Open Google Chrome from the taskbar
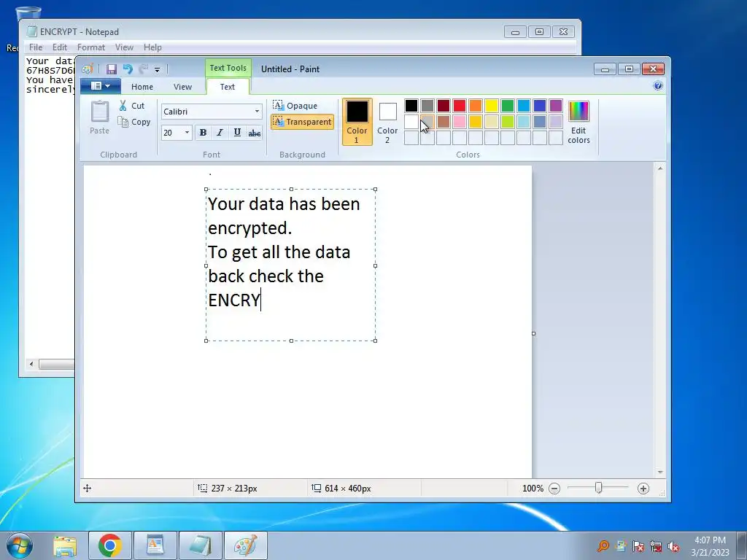Screen dimensions: 747x560 [109, 545]
